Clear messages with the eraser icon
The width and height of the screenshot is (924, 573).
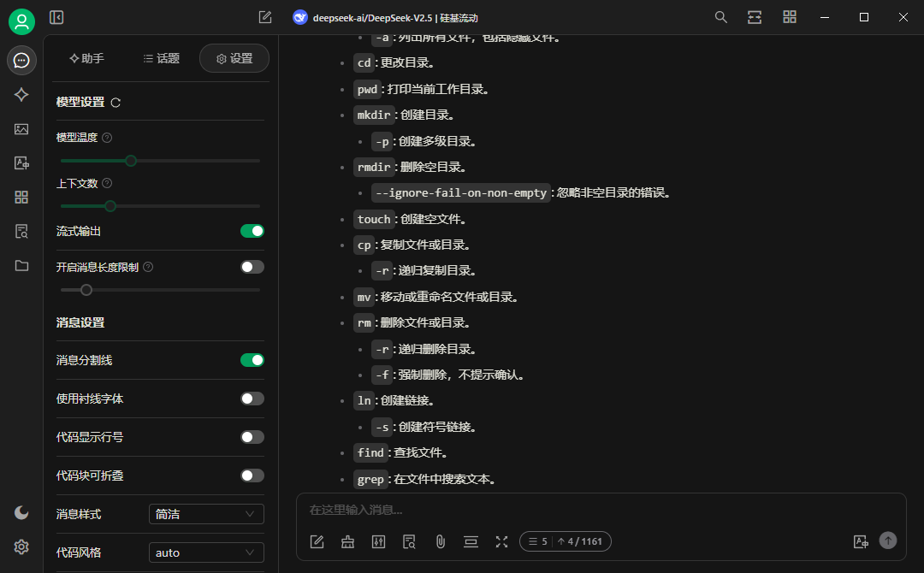(x=347, y=542)
